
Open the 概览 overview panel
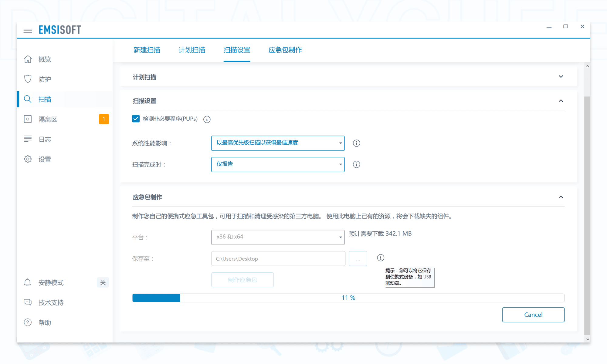(x=45, y=59)
